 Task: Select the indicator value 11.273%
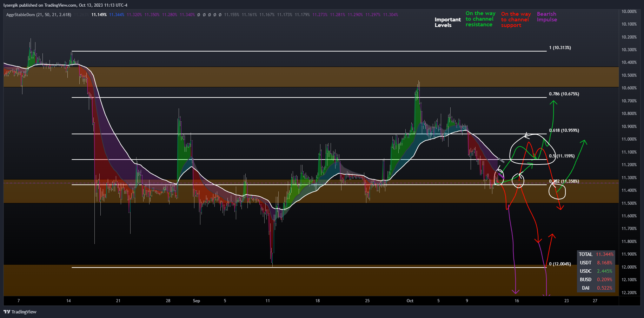coord(320,15)
